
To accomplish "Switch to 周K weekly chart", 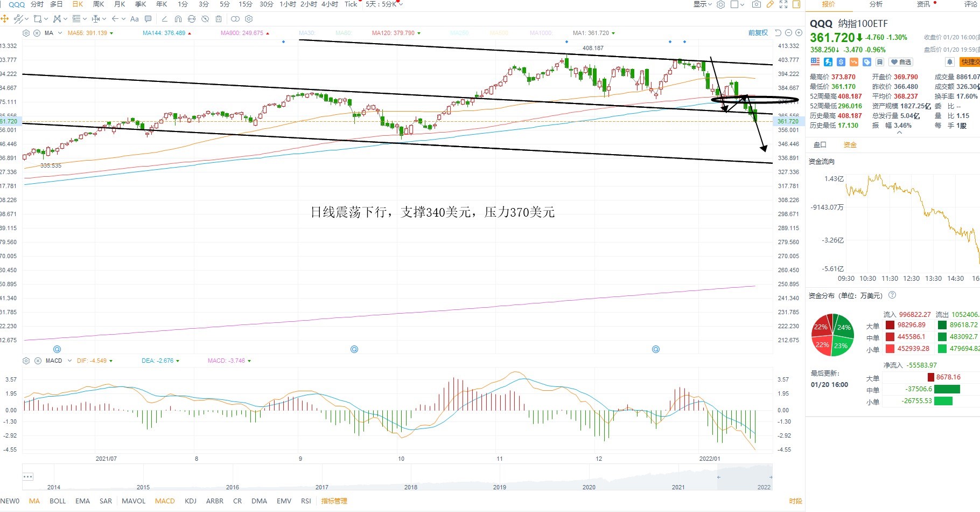I will (x=99, y=4).
